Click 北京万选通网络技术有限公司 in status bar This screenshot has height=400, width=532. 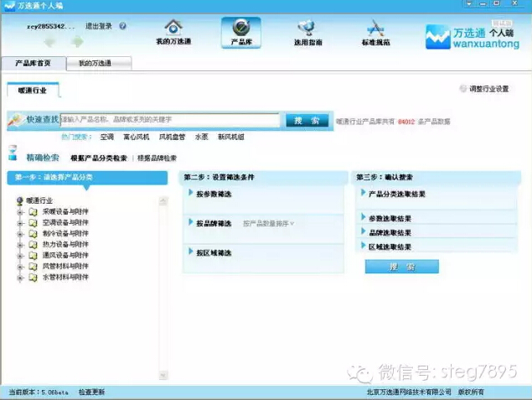tap(409, 392)
